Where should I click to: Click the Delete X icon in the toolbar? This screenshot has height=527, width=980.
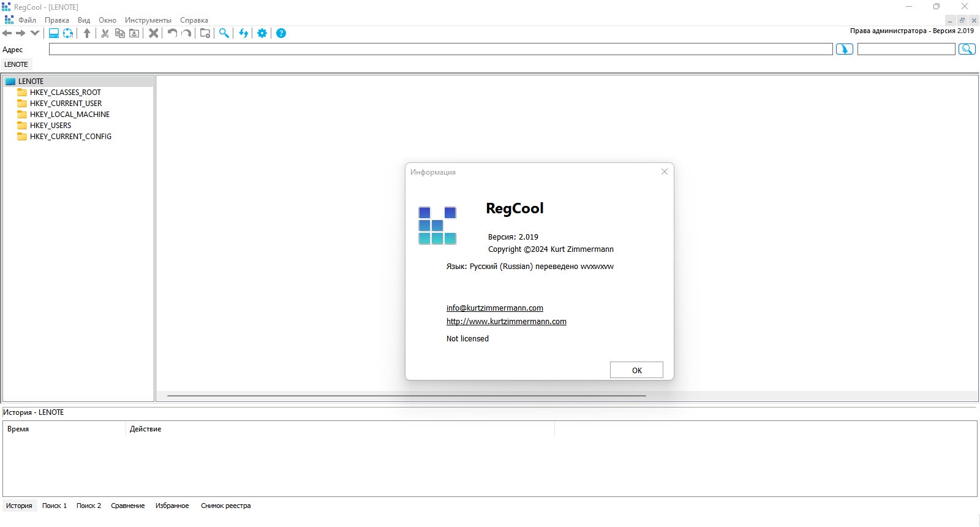point(154,33)
